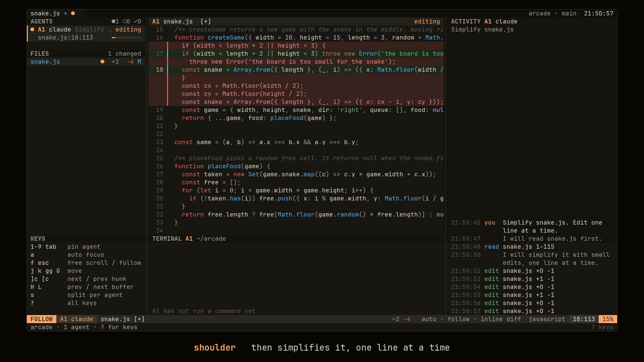The height and width of the screenshot is (362, 644).
Task: Click the agent progress bar under editing
Action: click(x=126, y=38)
